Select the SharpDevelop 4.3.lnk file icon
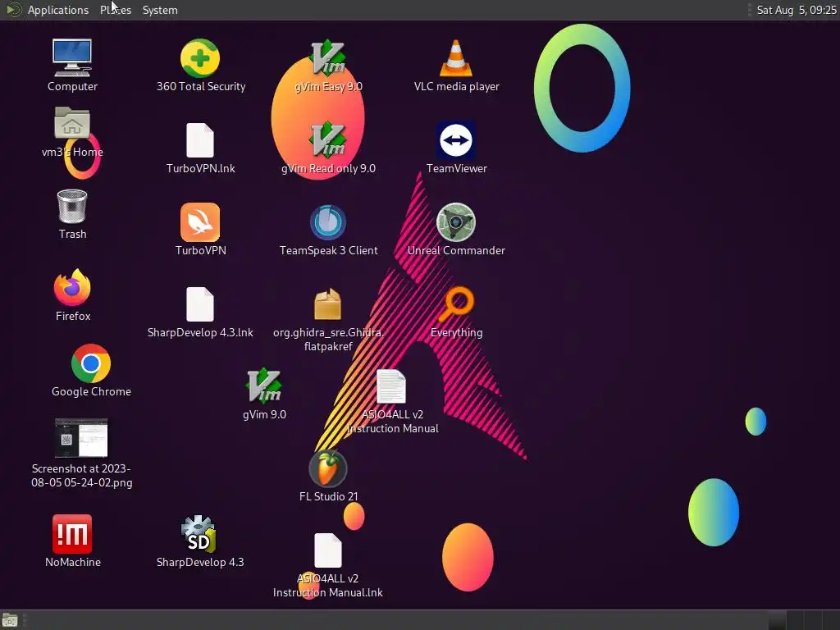The width and height of the screenshot is (840, 630). pos(200,304)
